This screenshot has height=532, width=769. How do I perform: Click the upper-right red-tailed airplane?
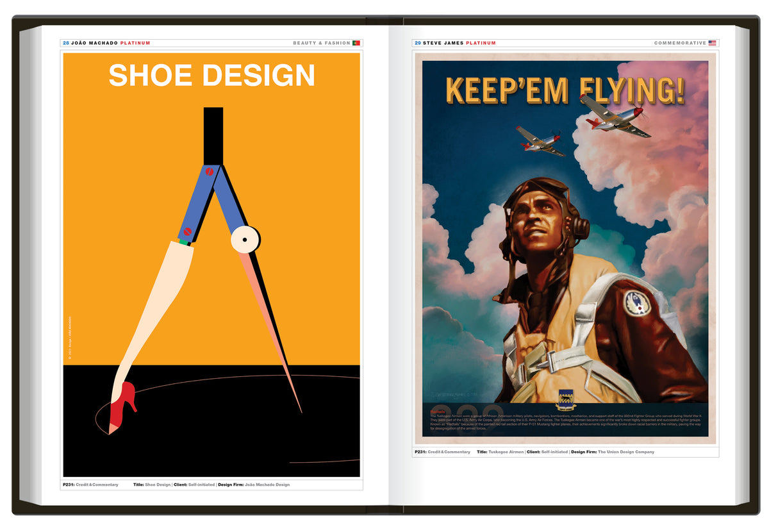613,116
